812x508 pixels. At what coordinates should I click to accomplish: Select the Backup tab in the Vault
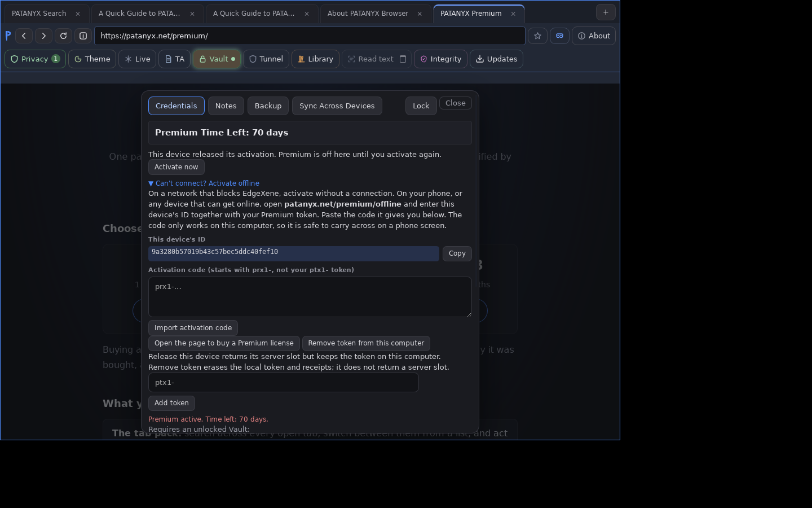tap(268, 106)
